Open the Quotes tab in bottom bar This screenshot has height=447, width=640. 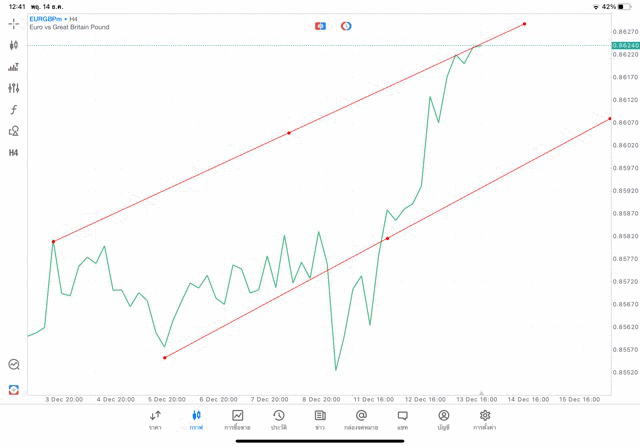pyautogui.click(x=155, y=419)
